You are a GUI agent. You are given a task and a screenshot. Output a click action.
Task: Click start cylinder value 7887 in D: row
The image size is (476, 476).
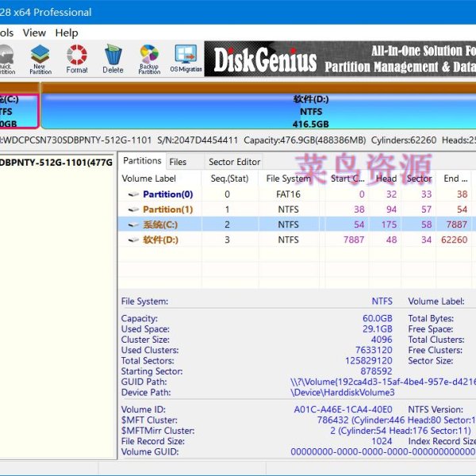click(354, 240)
